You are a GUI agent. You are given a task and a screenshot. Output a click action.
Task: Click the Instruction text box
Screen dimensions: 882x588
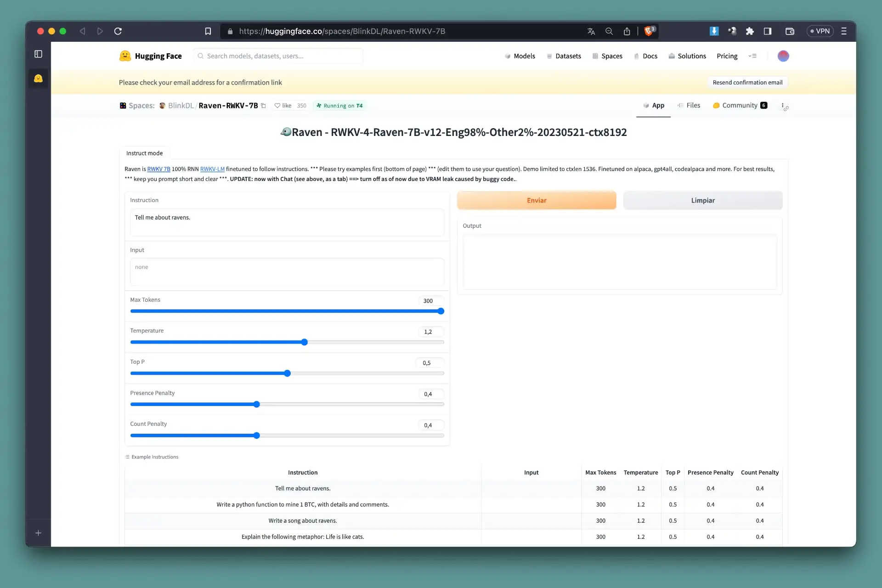point(287,222)
